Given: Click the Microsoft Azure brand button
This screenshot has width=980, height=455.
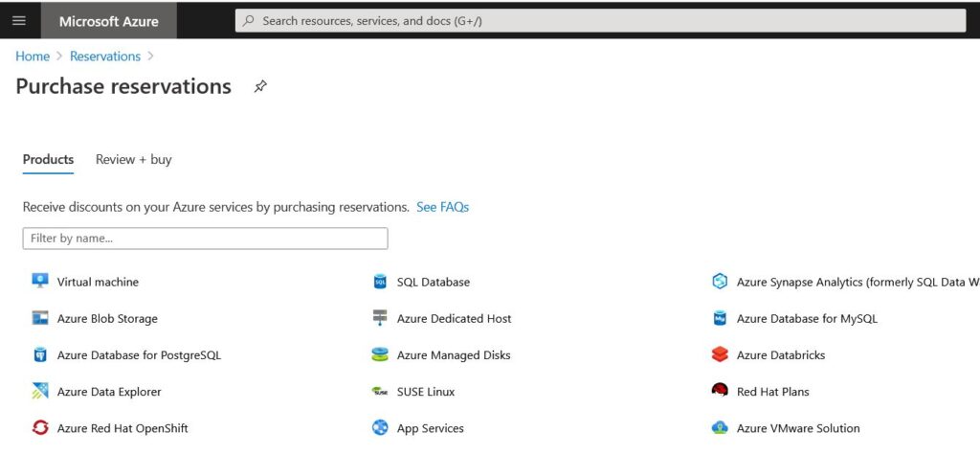Looking at the screenshot, I should [x=109, y=21].
